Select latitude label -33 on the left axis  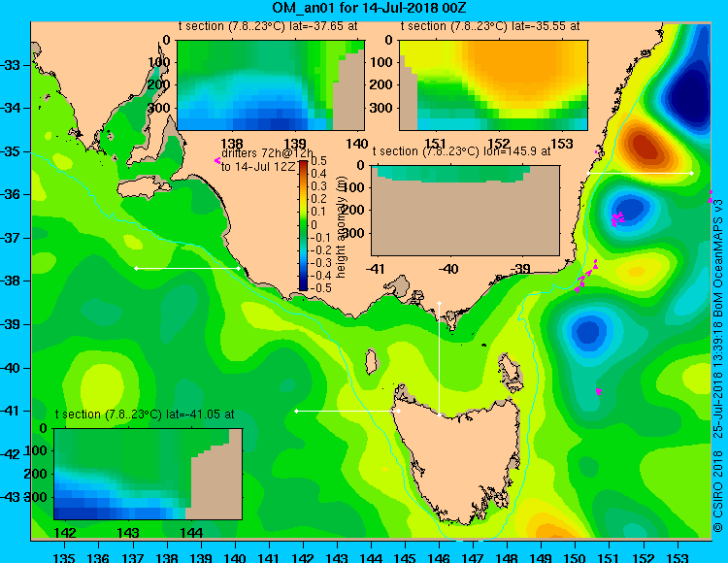pyautogui.click(x=10, y=64)
